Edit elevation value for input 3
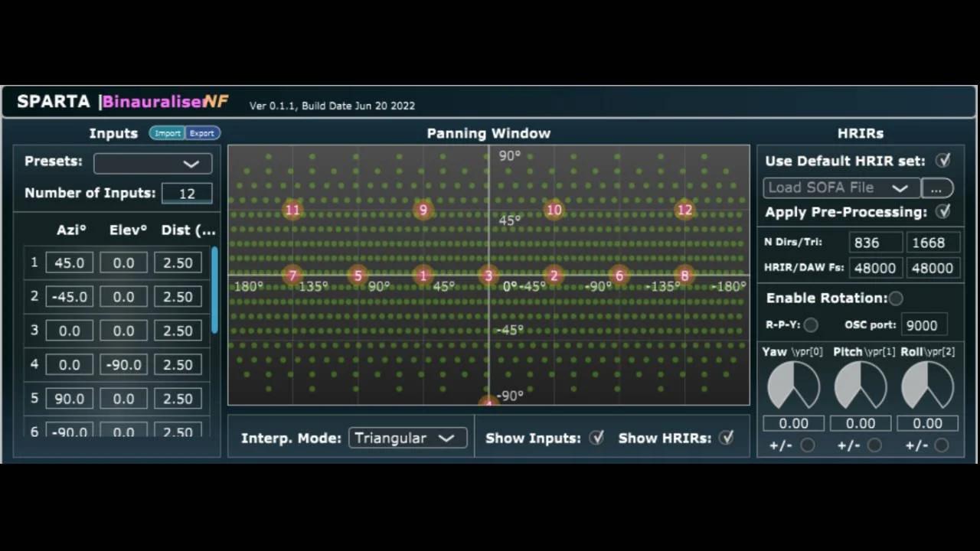 tap(123, 331)
